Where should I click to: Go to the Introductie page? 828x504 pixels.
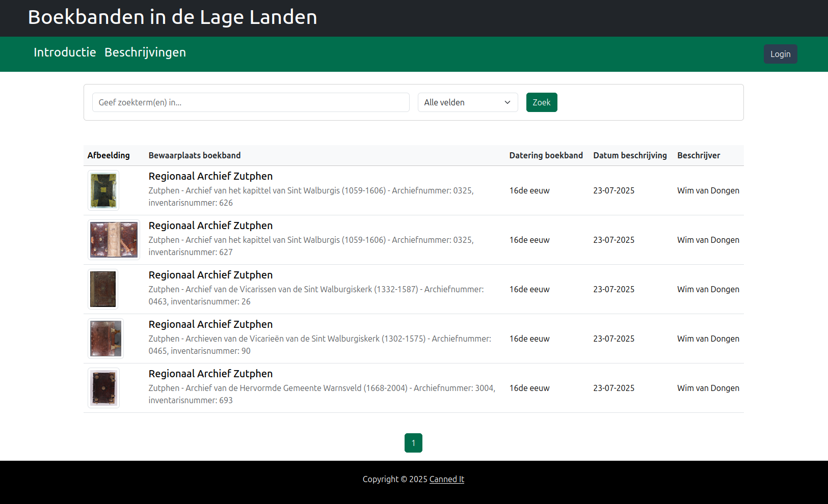point(65,52)
